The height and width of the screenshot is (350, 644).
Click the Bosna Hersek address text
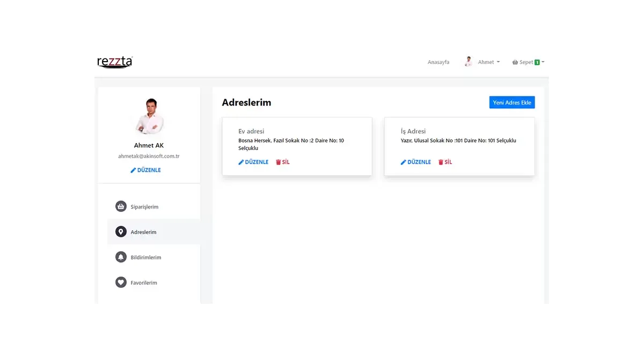pyautogui.click(x=291, y=144)
